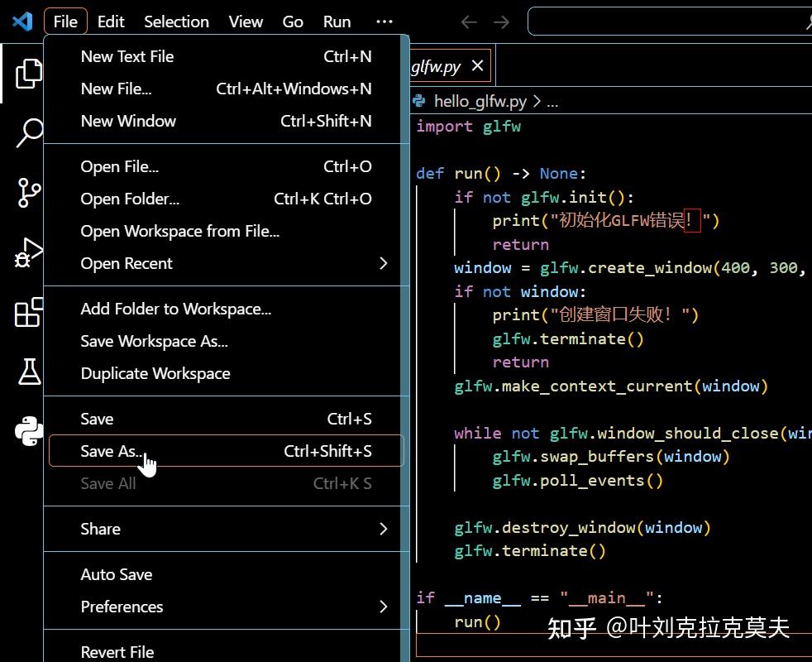
Task: Open the Source Control icon
Action: [28, 192]
